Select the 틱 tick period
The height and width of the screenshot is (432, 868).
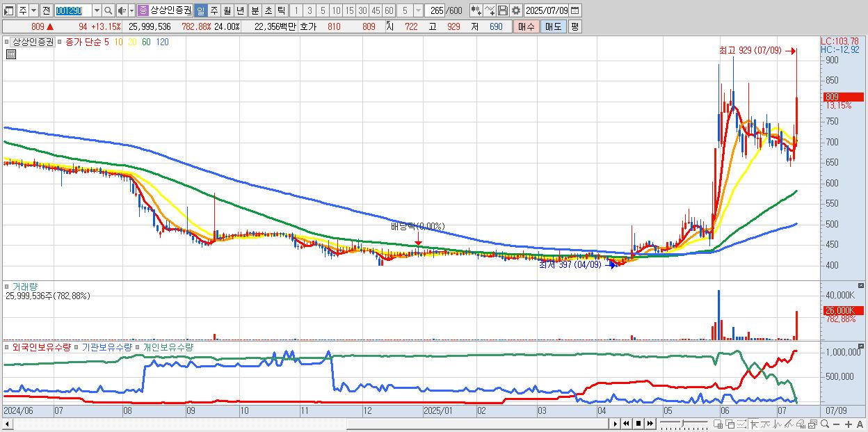(x=281, y=10)
